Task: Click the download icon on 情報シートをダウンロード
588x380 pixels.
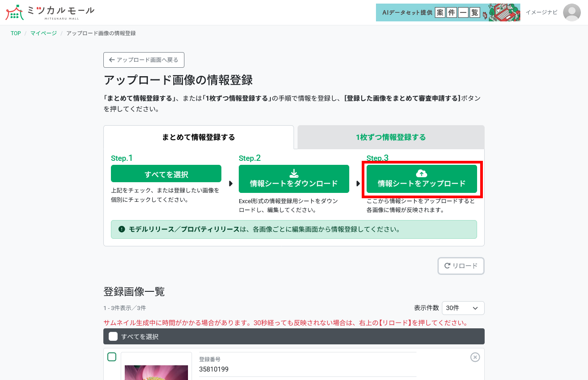Action: [x=294, y=174]
